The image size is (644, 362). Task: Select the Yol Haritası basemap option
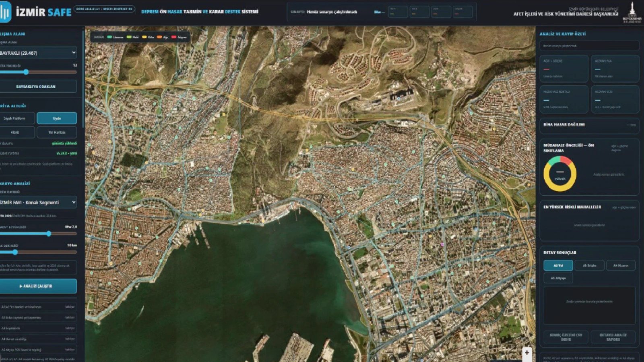click(x=57, y=132)
